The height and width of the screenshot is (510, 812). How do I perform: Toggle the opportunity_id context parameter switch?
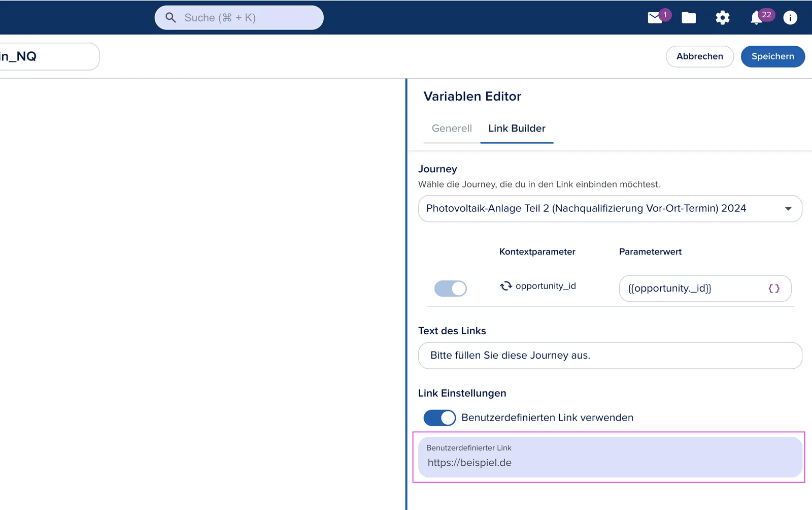[451, 289]
